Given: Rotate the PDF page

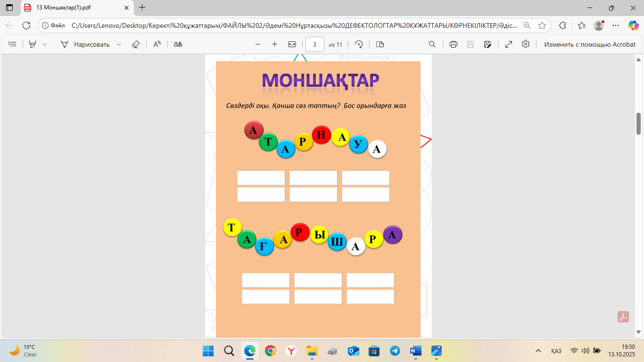Looking at the screenshot, I should pos(359,44).
